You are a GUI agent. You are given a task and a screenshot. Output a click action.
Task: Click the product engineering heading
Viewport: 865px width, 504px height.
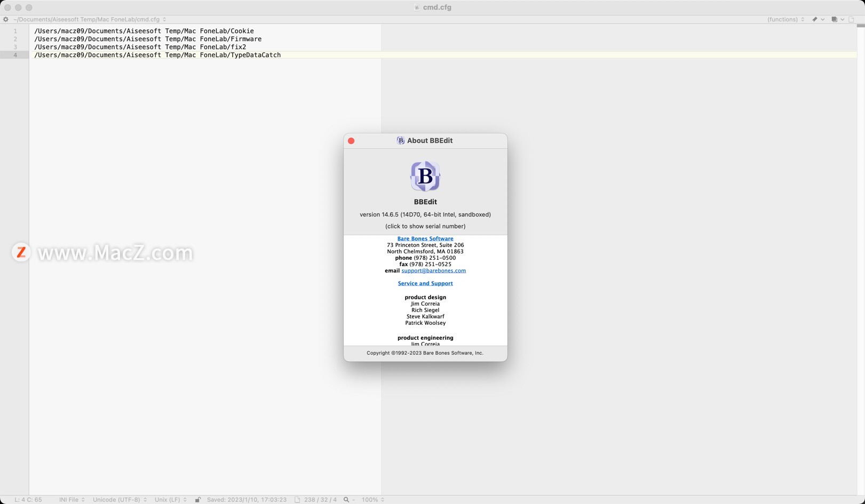pos(425,338)
